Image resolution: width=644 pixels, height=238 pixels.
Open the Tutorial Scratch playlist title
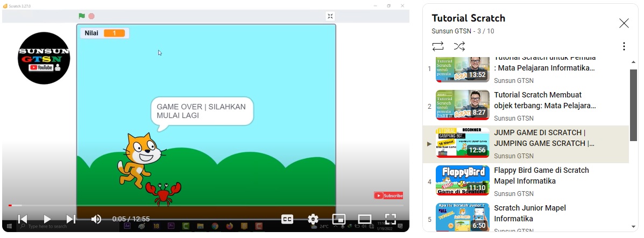point(468,18)
